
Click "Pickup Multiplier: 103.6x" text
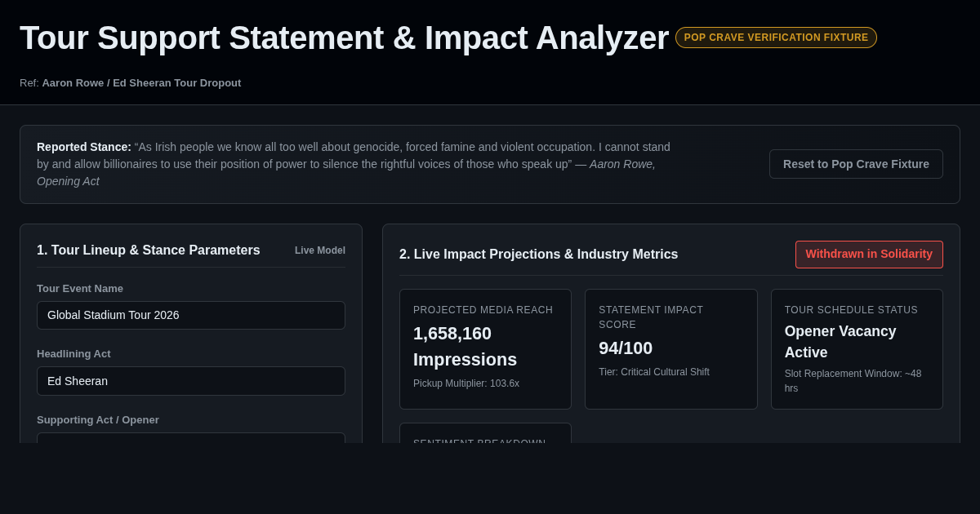(466, 383)
